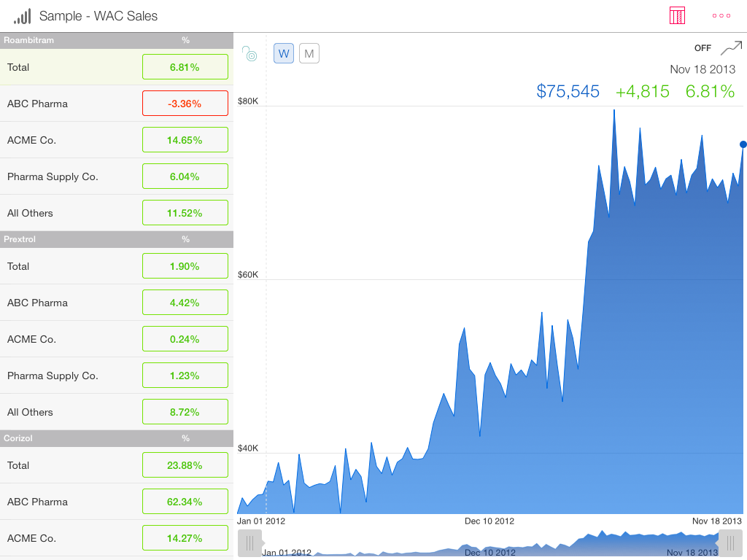Click the range overview mini chart
The width and height of the screenshot is (747, 560).
tap(490, 542)
